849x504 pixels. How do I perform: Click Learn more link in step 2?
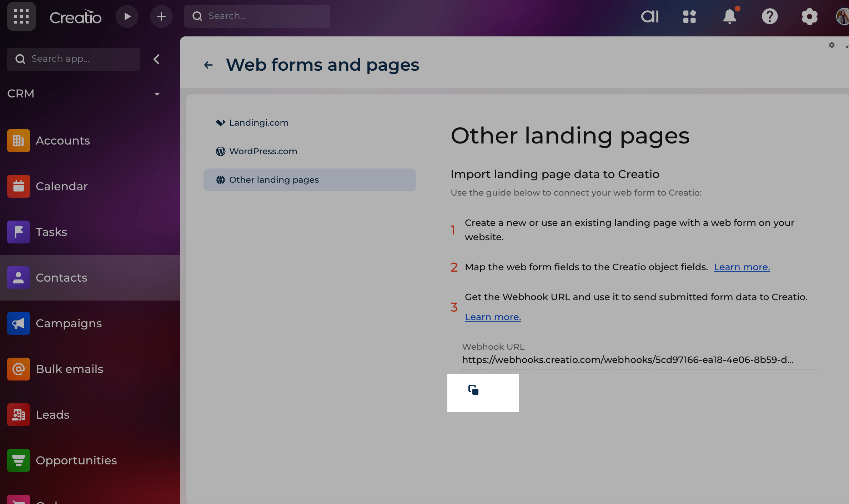[742, 267]
